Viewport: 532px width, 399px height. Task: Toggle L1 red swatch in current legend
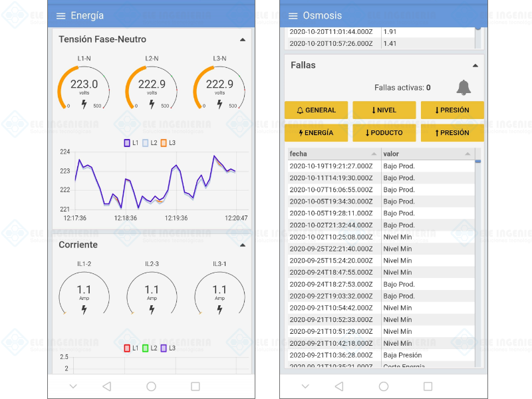pyautogui.click(x=128, y=348)
